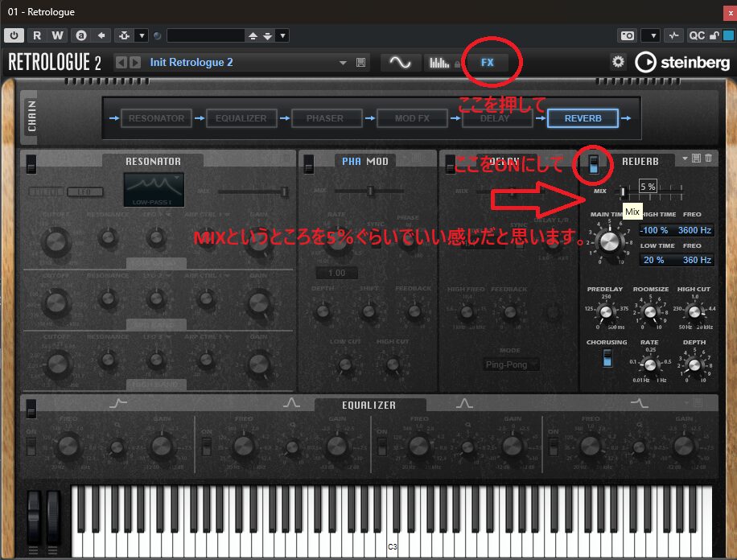Enable Read automation R button
The image size is (737, 560).
(x=37, y=35)
